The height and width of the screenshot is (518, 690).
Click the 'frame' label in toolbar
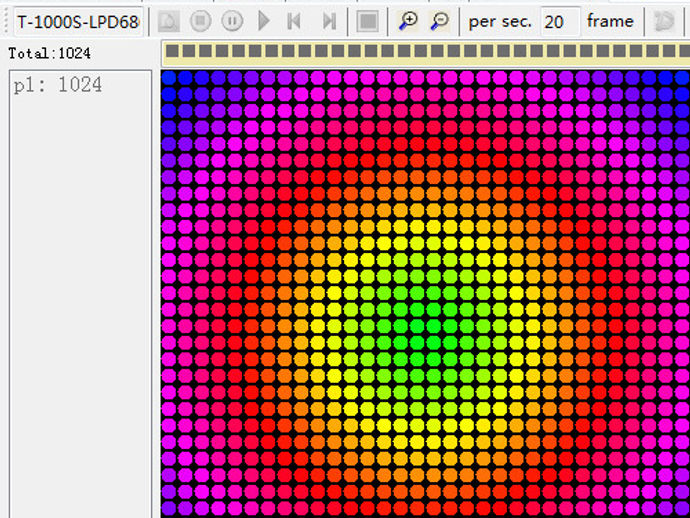point(610,21)
